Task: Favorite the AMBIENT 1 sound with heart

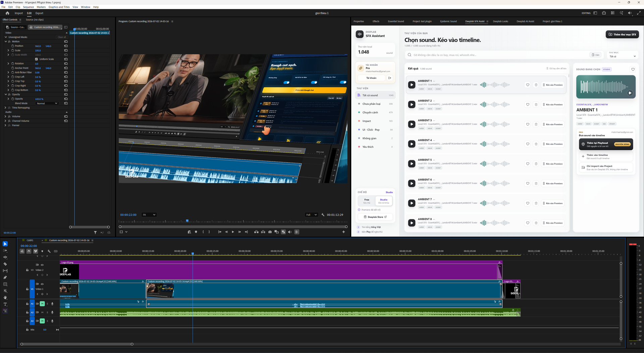Action: (528, 85)
